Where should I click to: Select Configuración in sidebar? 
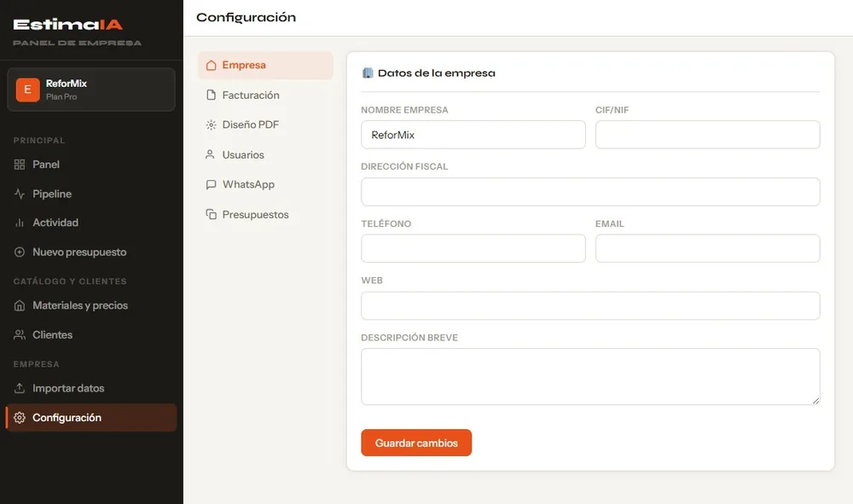91,418
